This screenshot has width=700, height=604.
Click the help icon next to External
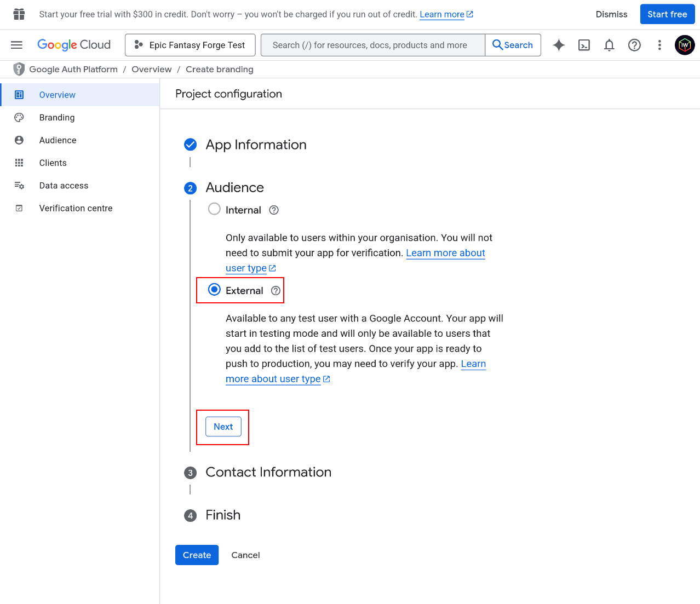(276, 290)
